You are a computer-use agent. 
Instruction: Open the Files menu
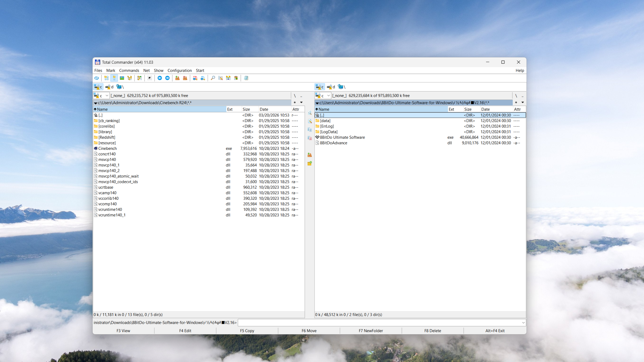coord(98,70)
